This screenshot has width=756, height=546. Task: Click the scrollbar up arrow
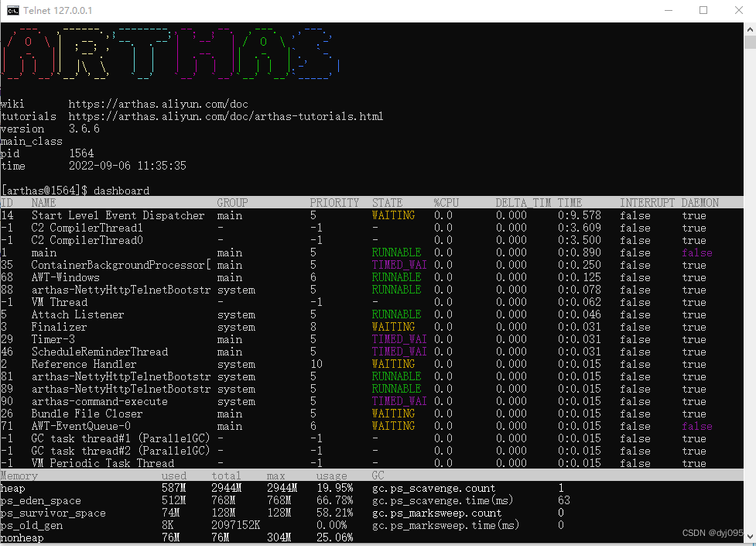(750, 29)
